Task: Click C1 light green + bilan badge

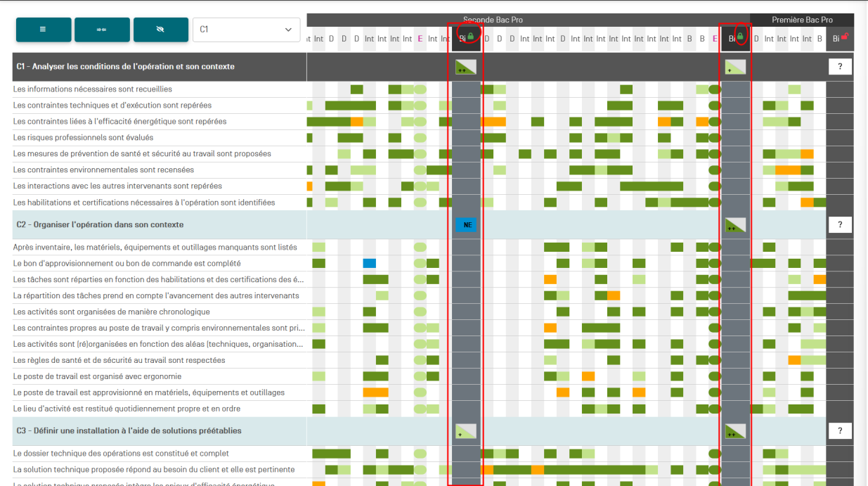Action: coord(735,67)
